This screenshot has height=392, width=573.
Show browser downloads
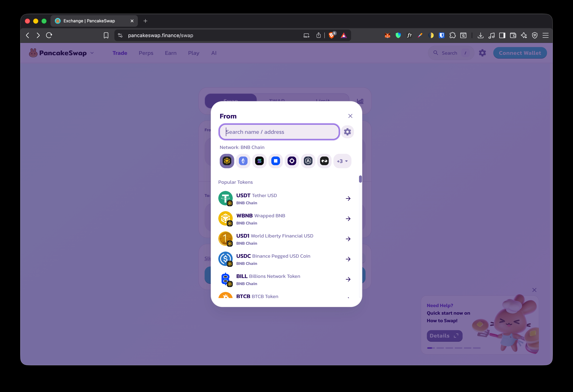click(481, 36)
